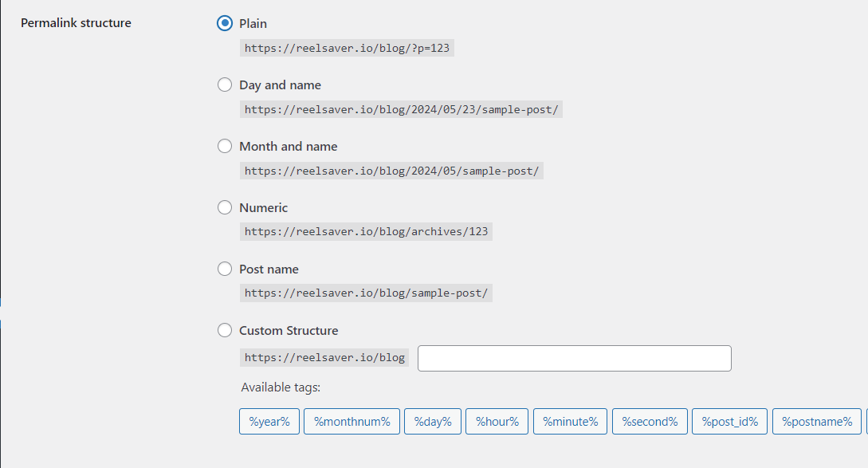868x468 pixels.
Task: Choose the Day and name radio option
Action: click(x=225, y=85)
